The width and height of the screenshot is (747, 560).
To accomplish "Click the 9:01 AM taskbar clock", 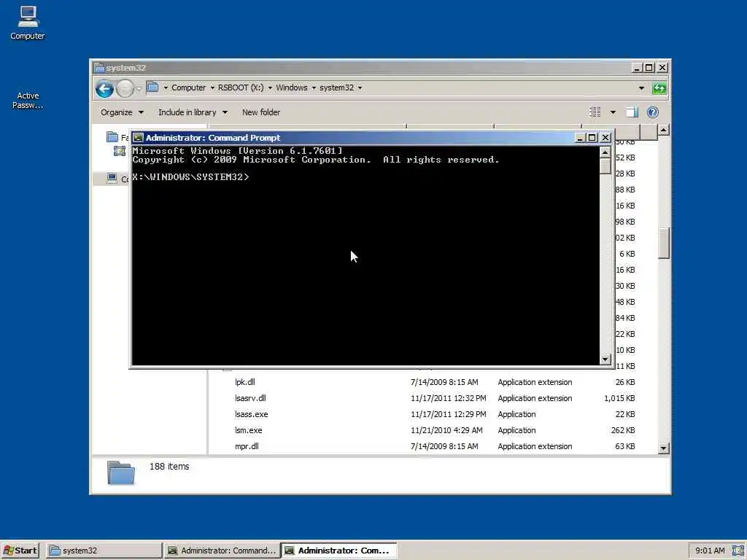I will pos(709,551).
